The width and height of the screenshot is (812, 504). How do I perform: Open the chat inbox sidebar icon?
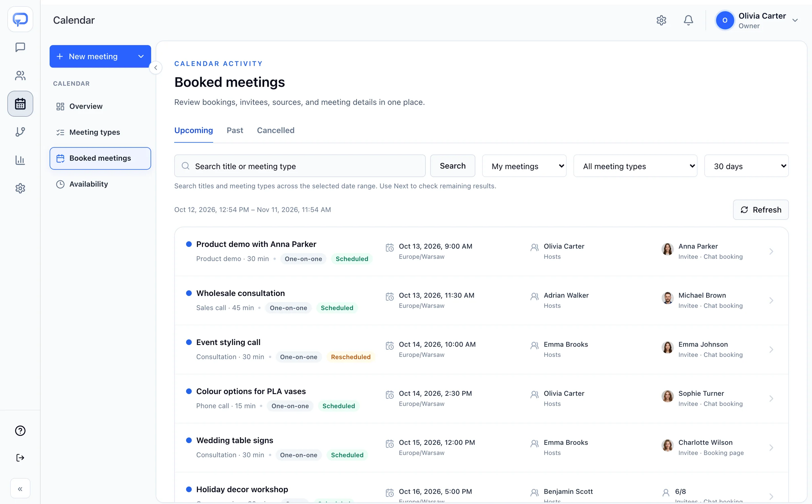pyautogui.click(x=20, y=47)
